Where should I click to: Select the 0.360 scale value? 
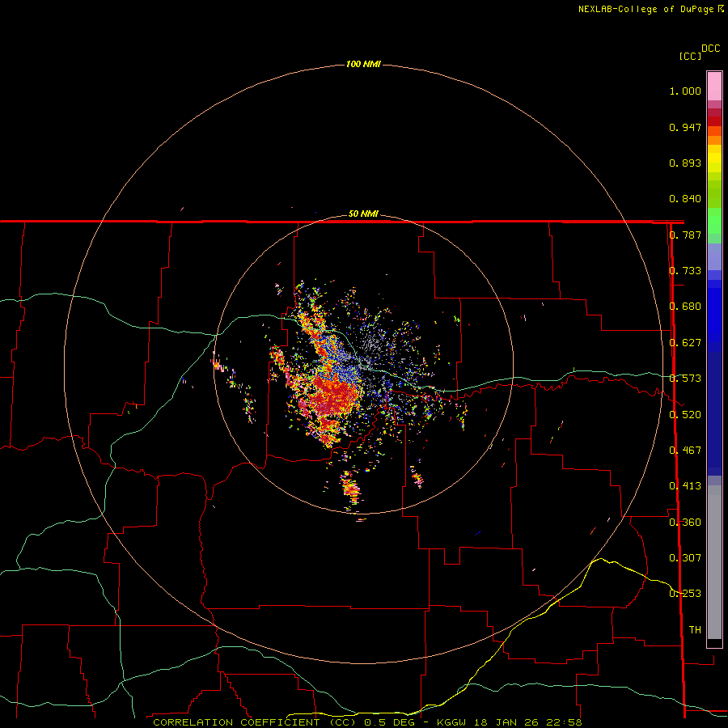click(x=685, y=523)
